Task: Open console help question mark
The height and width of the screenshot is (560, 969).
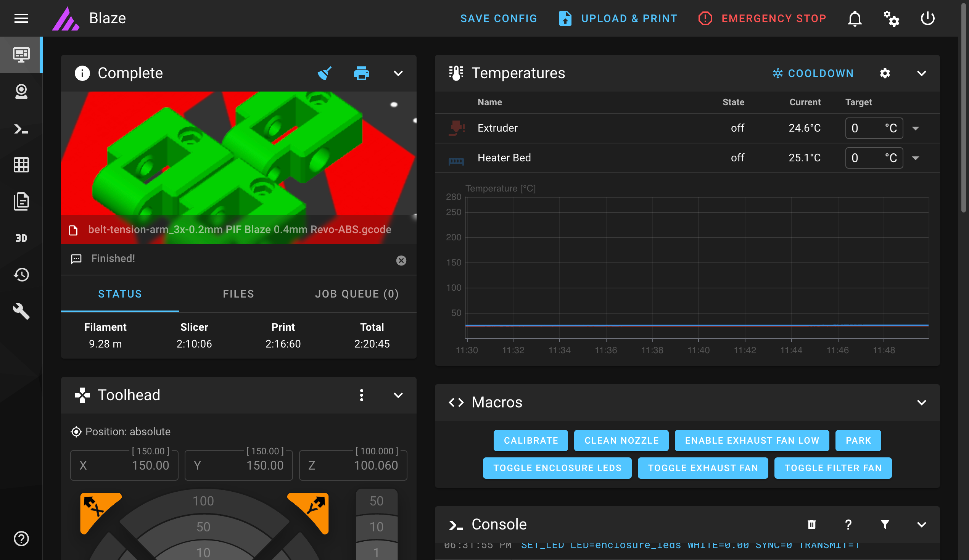Action: click(x=848, y=524)
